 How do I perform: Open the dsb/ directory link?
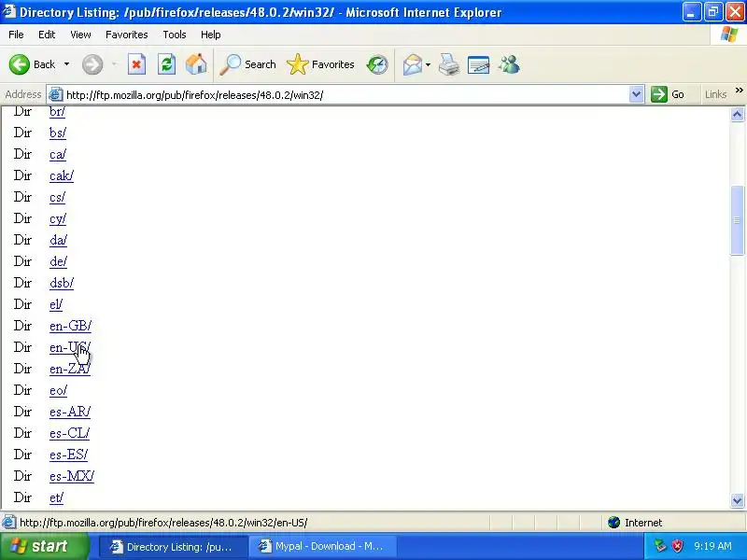[x=62, y=283]
